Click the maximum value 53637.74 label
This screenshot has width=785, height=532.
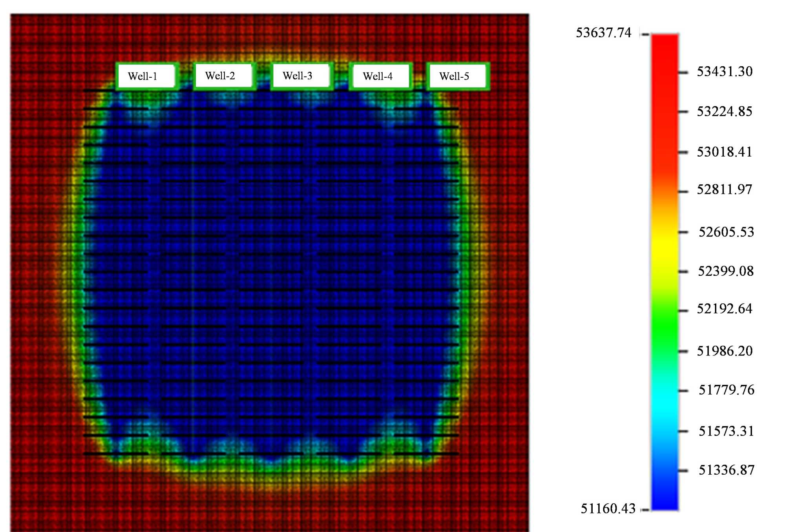pyautogui.click(x=603, y=33)
